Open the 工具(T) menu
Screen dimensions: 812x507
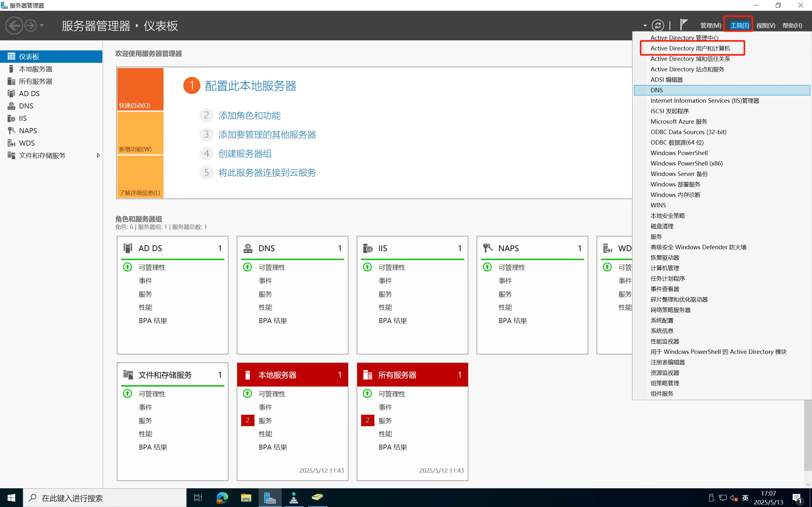tap(740, 25)
